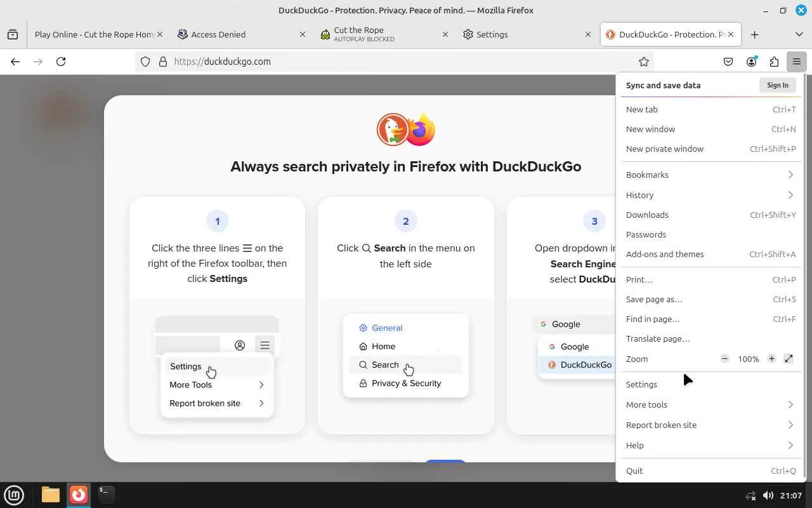Expand the History submenu
Viewport: 812px width, 508px height.
(x=710, y=195)
